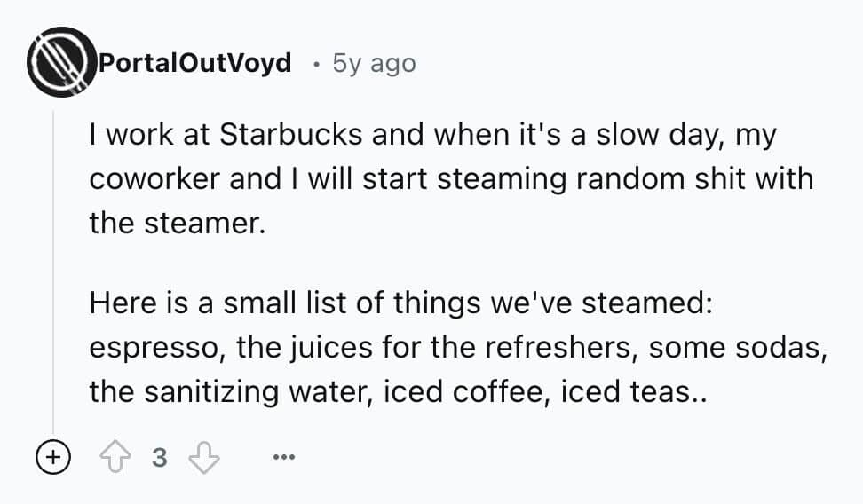Open the three-dot more options menu
The width and height of the screenshot is (863, 504).
[283, 458]
